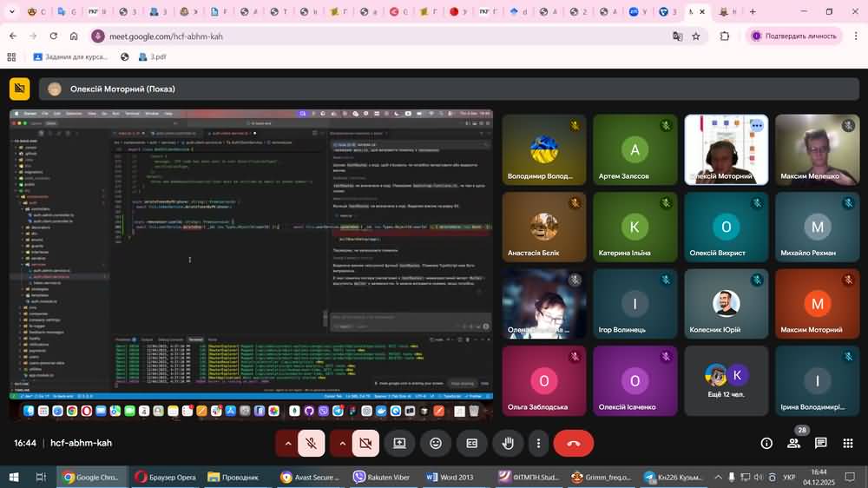
Task: Toggle closed captions in the meeting
Action: 471,443
